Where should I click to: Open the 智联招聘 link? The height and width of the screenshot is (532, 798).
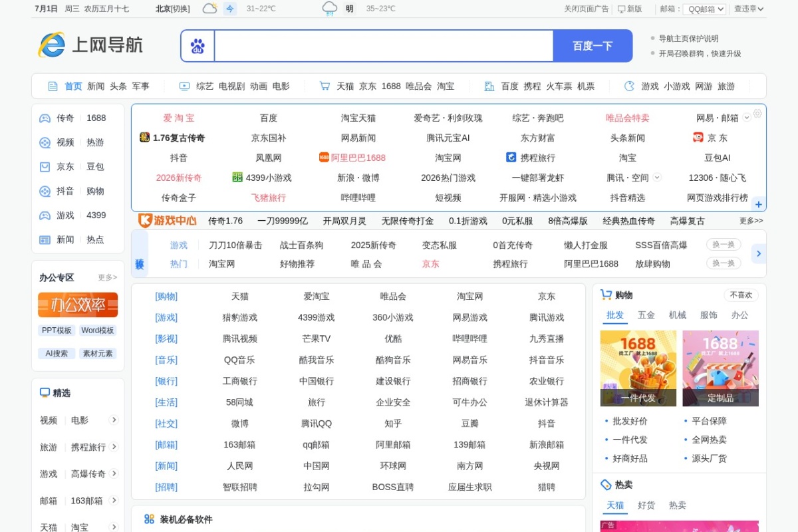coord(239,487)
